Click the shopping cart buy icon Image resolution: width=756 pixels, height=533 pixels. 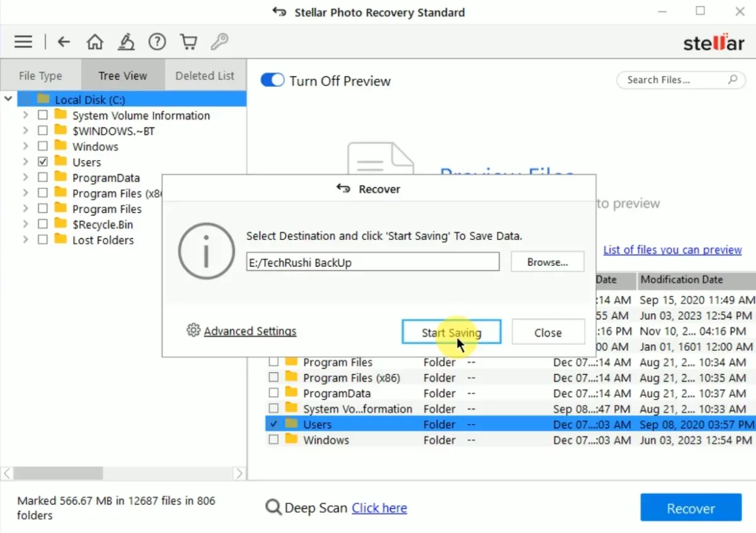click(188, 42)
